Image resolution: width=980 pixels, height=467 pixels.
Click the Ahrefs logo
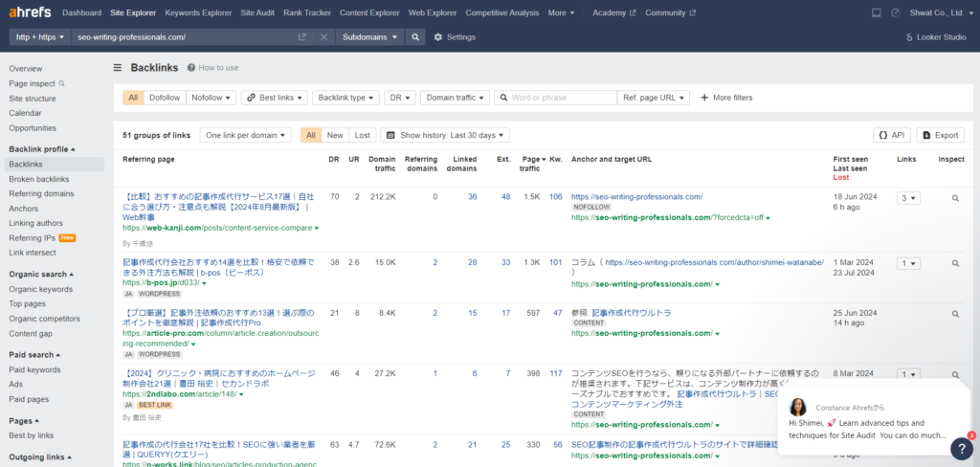point(30,12)
